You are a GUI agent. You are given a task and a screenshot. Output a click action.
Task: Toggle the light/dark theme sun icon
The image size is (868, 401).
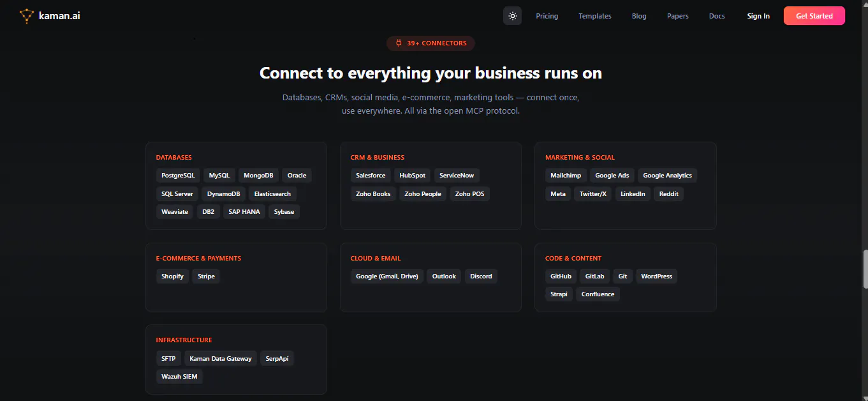(512, 16)
